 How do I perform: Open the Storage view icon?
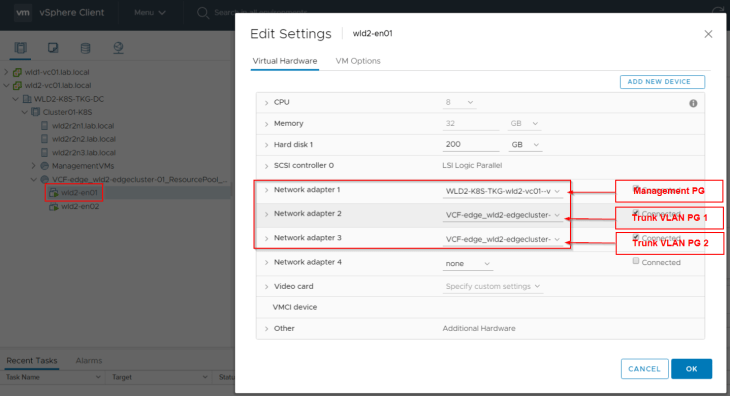[x=85, y=48]
